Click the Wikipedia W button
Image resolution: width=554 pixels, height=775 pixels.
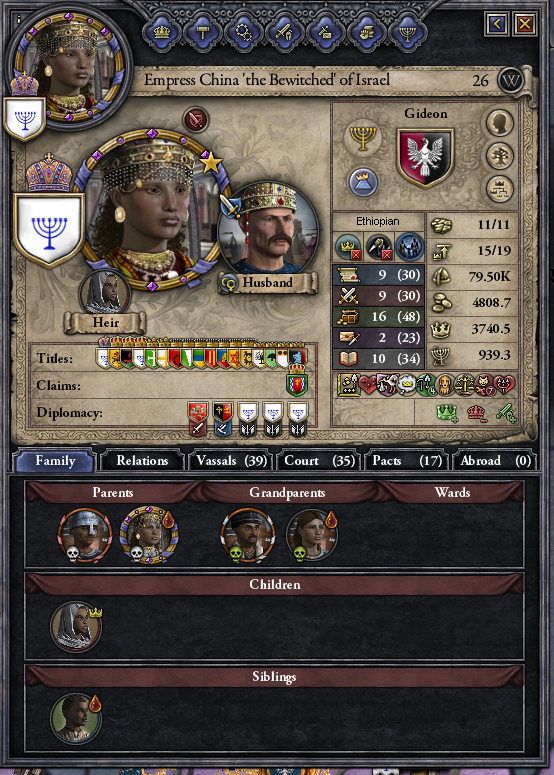tap(510, 81)
